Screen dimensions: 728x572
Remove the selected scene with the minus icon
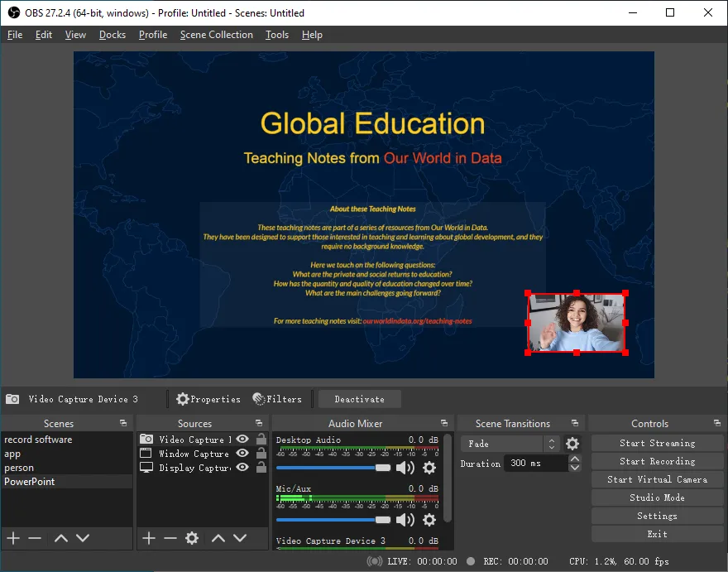tap(35, 538)
